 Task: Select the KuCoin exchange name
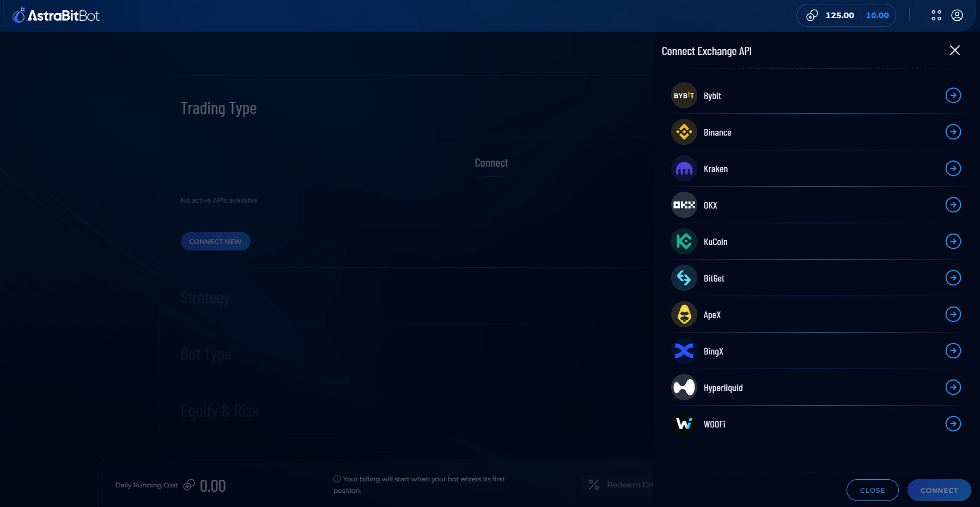click(x=716, y=242)
